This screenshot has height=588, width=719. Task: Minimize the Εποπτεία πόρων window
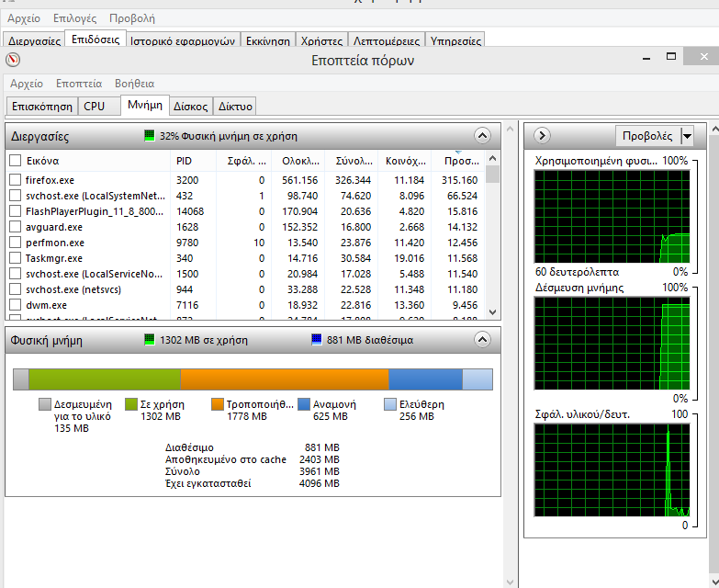click(646, 59)
